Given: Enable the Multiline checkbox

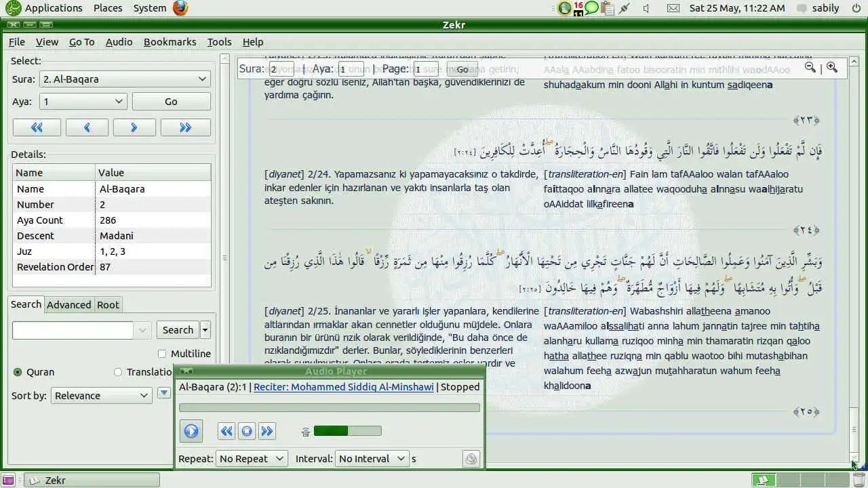Looking at the screenshot, I should tap(161, 354).
